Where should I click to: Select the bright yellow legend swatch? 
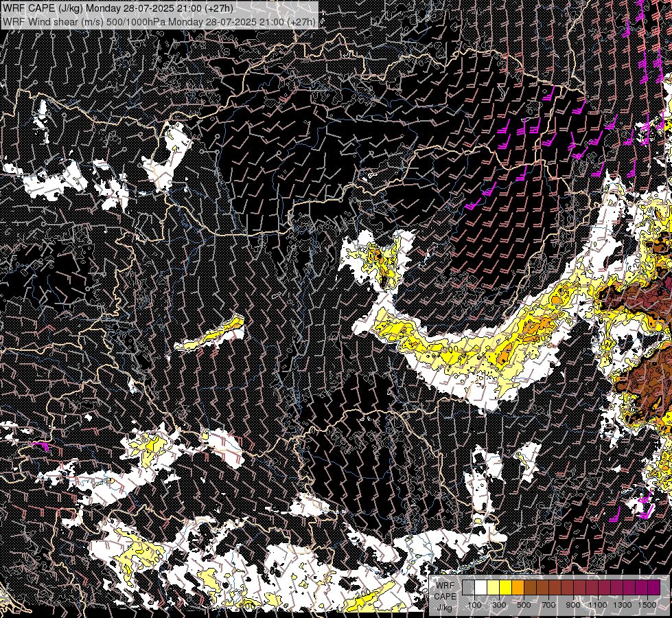(506, 587)
